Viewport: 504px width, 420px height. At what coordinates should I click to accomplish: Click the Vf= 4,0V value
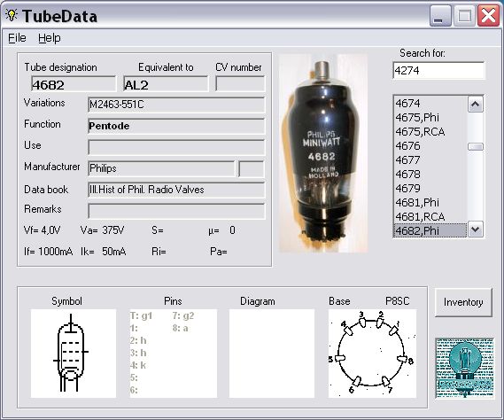pos(42,230)
